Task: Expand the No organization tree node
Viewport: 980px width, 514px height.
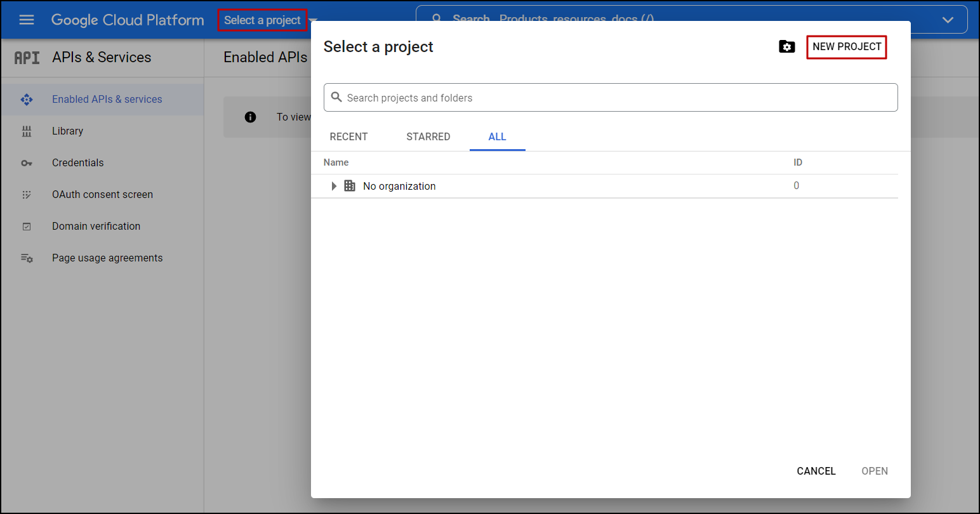Action: point(334,185)
